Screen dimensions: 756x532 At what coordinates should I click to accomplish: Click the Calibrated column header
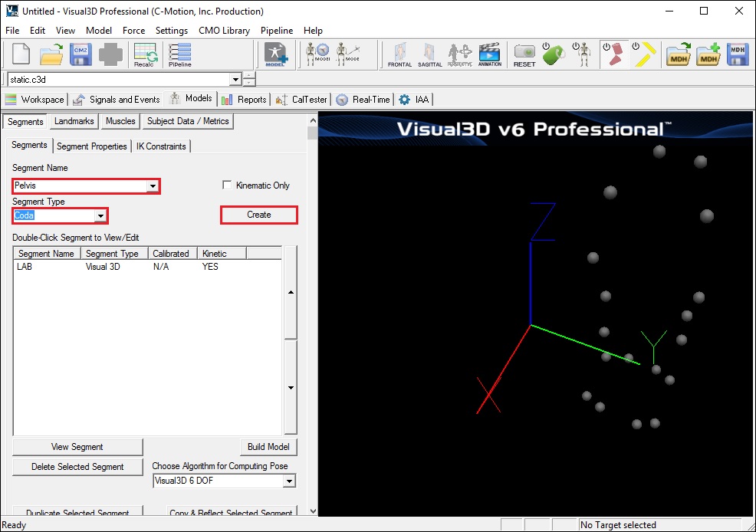tap(172, 254)
